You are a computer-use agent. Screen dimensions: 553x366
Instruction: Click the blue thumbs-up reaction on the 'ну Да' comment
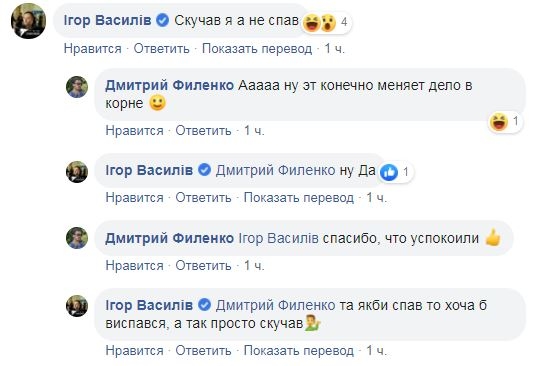(389, 172)
